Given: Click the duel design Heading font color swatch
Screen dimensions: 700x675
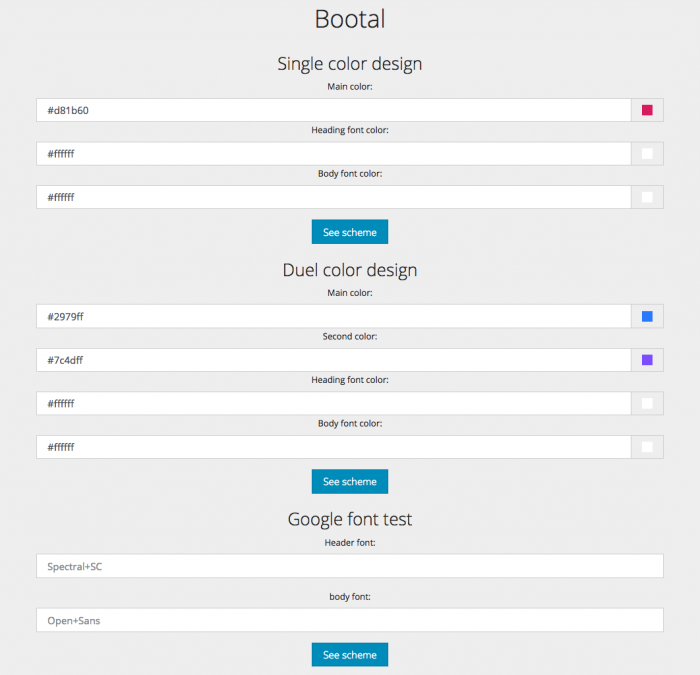Looking at the screenshot, I should click(x=647, y=404).
